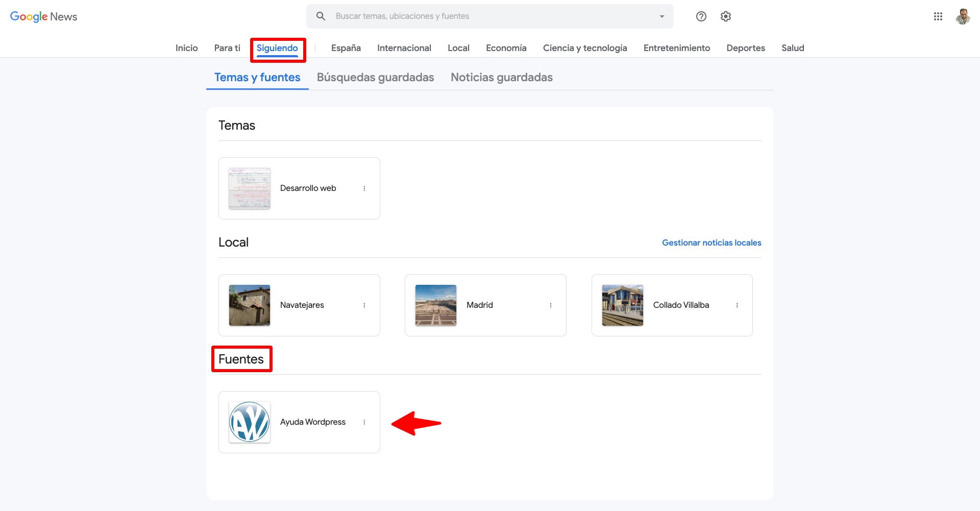Select Ciencia y tecnología in navigation

coord(585,48)
